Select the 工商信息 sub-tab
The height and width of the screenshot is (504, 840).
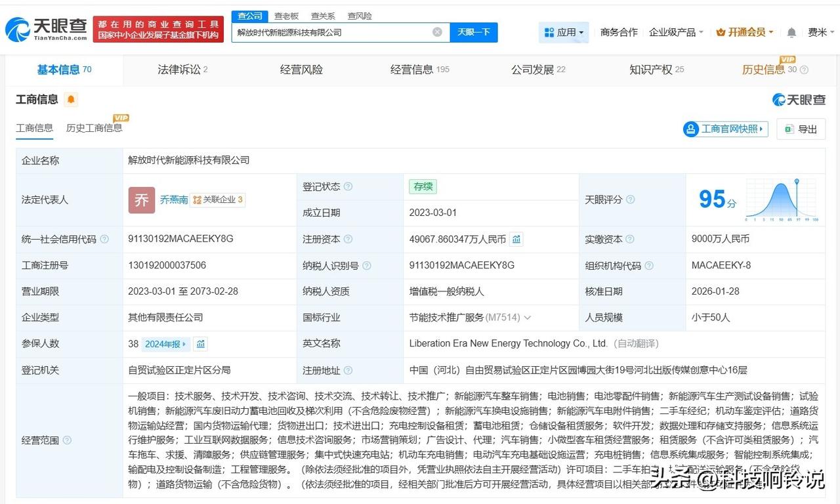pyautogui.click(x=34, y=128)
